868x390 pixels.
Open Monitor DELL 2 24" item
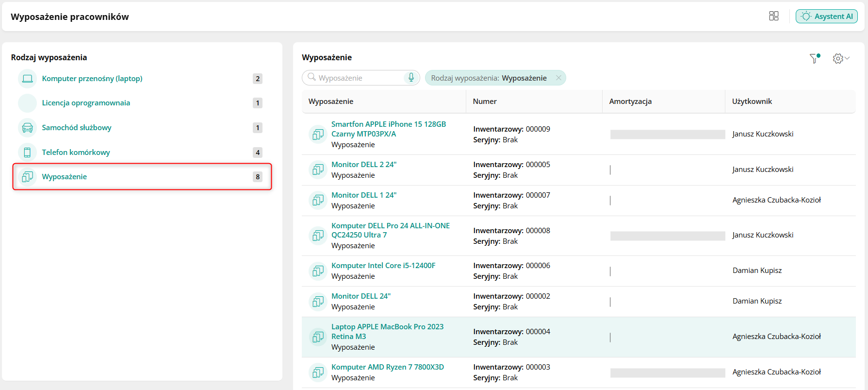[x=364, y=165]
